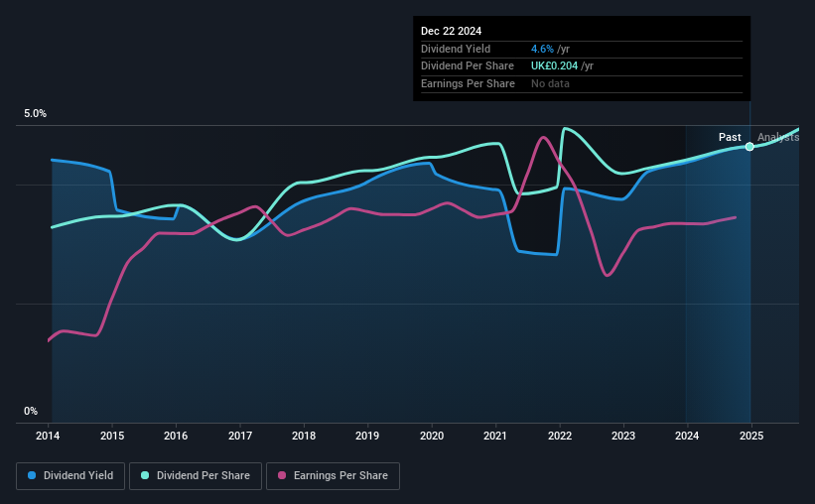
Task: Click the Dec 22 2024 tooltip header
Action: click(451, 31)
